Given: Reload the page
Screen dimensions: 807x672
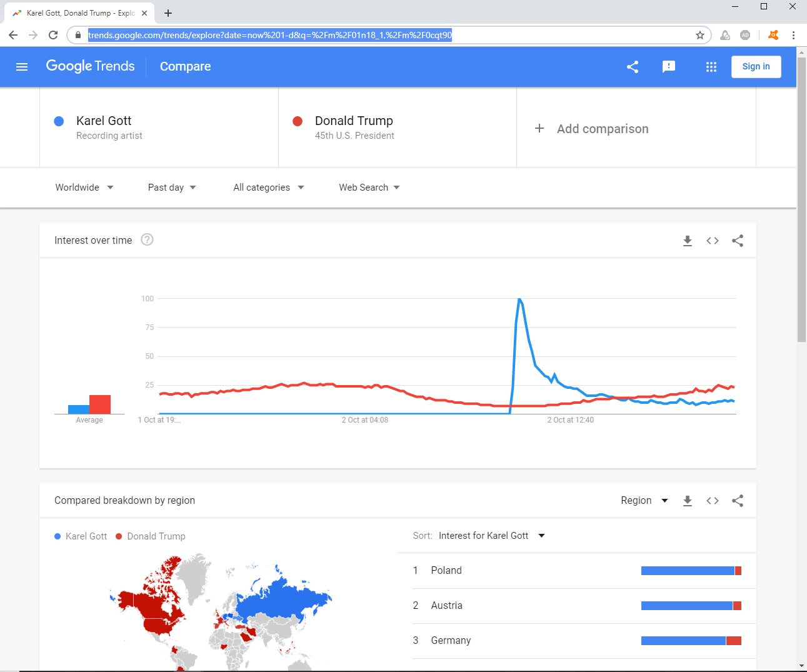Looking at the screenshot, I should tap(53, 35).
